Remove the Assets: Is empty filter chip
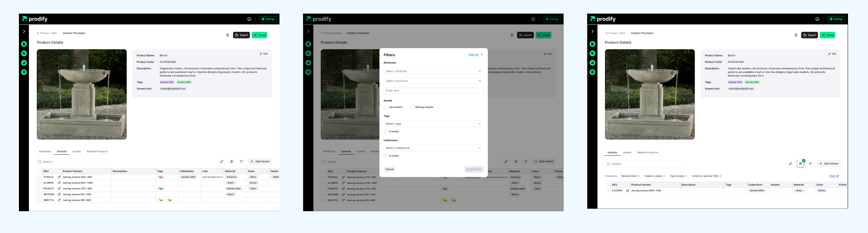The height and width of the screenshot is (233, 868). pyautogui.click(x=664, y=176)
